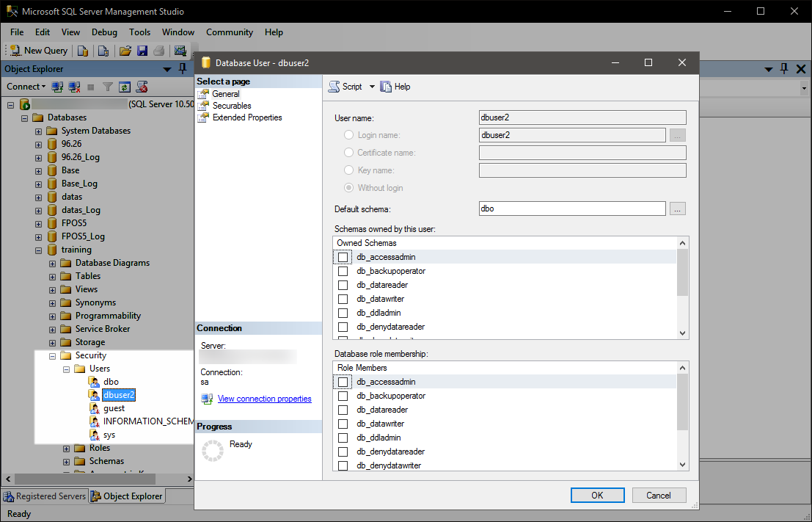812x522 pixels.
Task: Click the Stop square icon
Action: [91, 87]
